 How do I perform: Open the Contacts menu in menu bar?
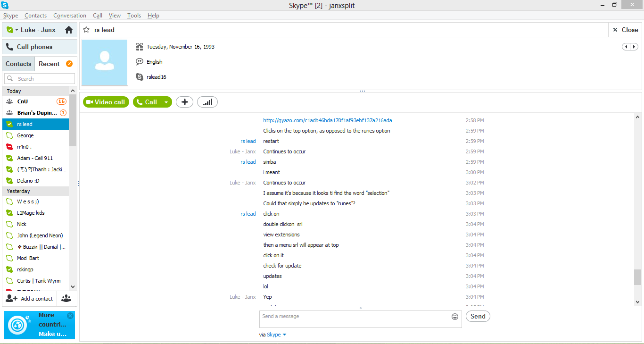coord(35,16)
